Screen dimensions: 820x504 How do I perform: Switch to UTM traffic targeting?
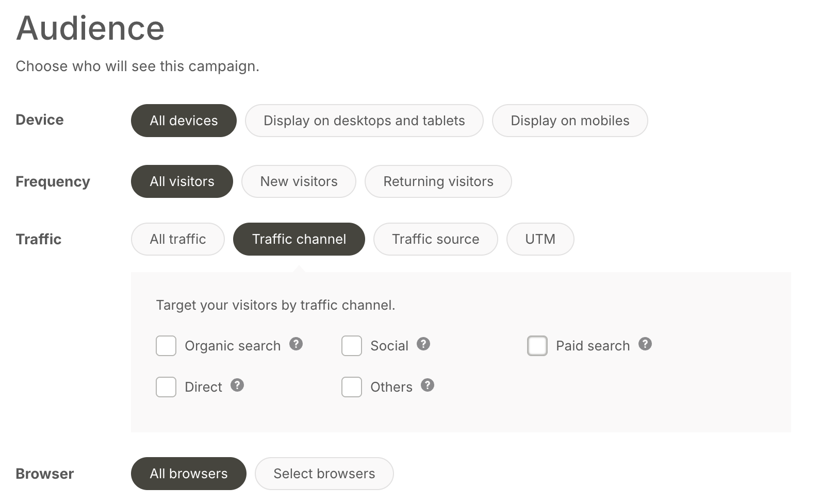540,239
